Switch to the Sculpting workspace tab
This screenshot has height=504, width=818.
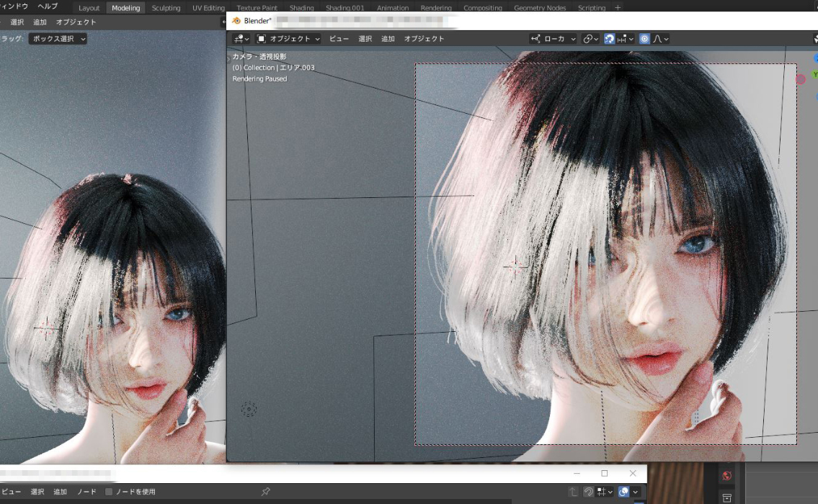pyautogui.click(x=166, y=8)
